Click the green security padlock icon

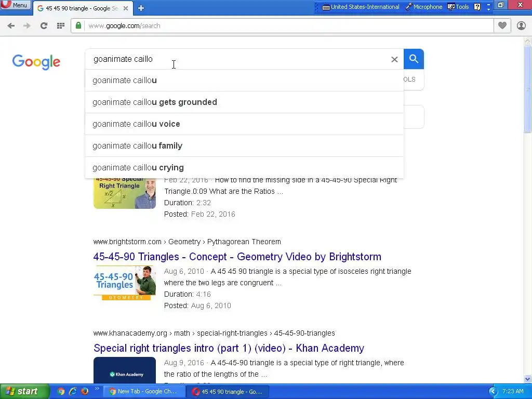point(78,26)
